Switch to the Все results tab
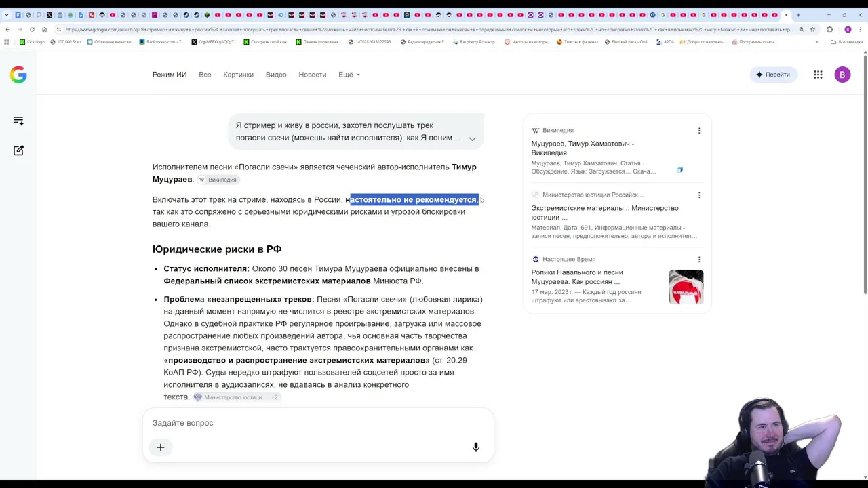The width and height of the screenshot is (868, 488). pos(205,75)
